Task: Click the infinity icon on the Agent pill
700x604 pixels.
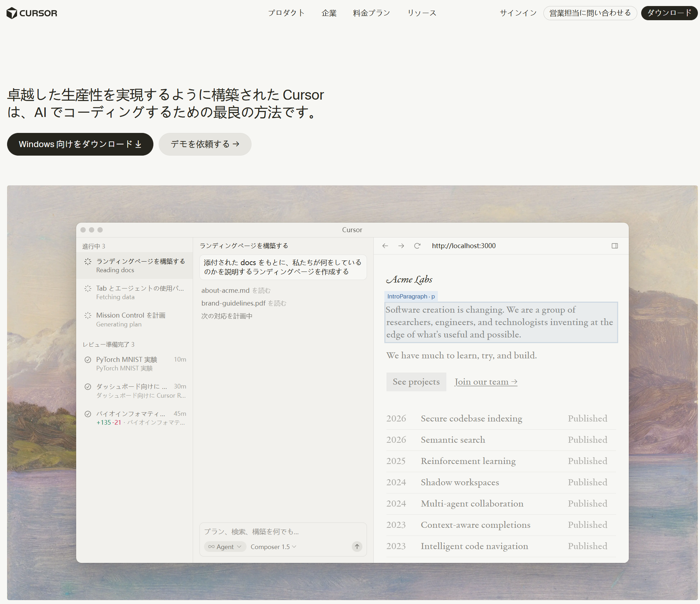Action: [211, 547]
